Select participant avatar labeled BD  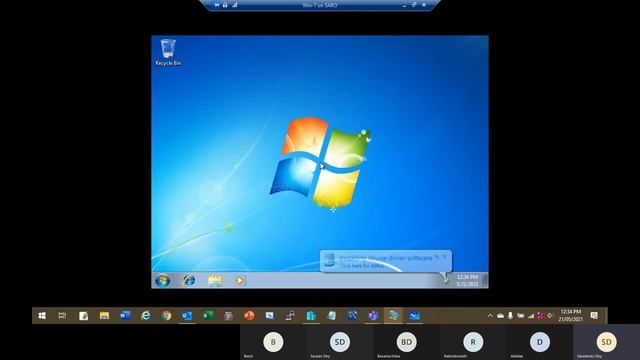pyautogui.click(x=406, y=342)
